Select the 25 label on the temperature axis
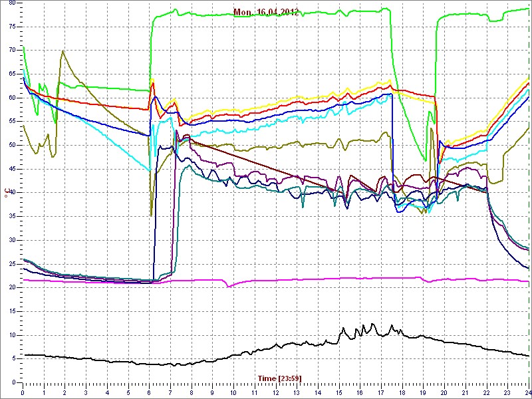 pos(12,264)
